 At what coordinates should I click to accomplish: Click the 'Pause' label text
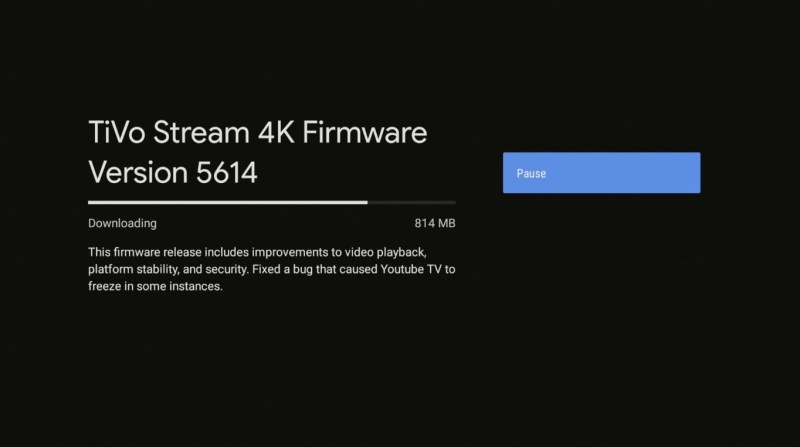[x=531, y=173]
